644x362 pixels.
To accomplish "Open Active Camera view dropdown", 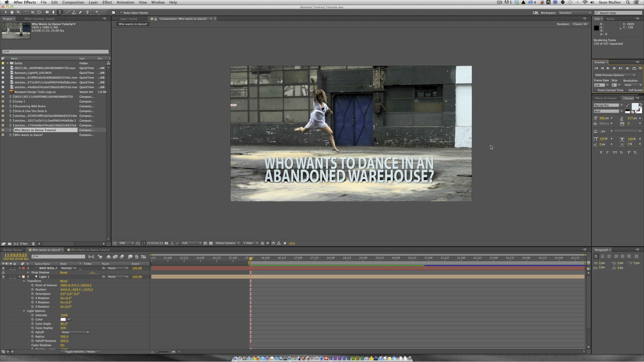I will click(x=227, y=243).
